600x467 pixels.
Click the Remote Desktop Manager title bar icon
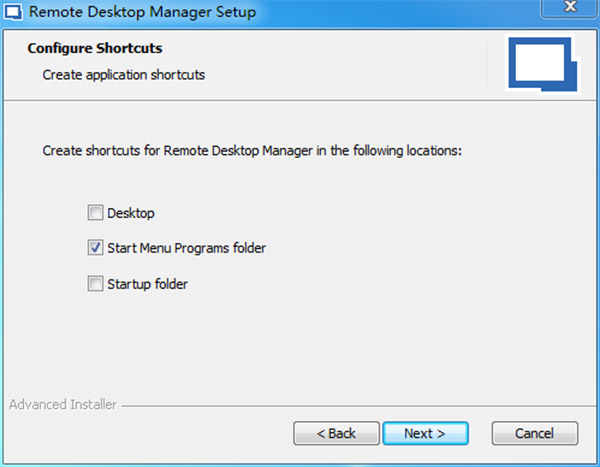point(14,13)
